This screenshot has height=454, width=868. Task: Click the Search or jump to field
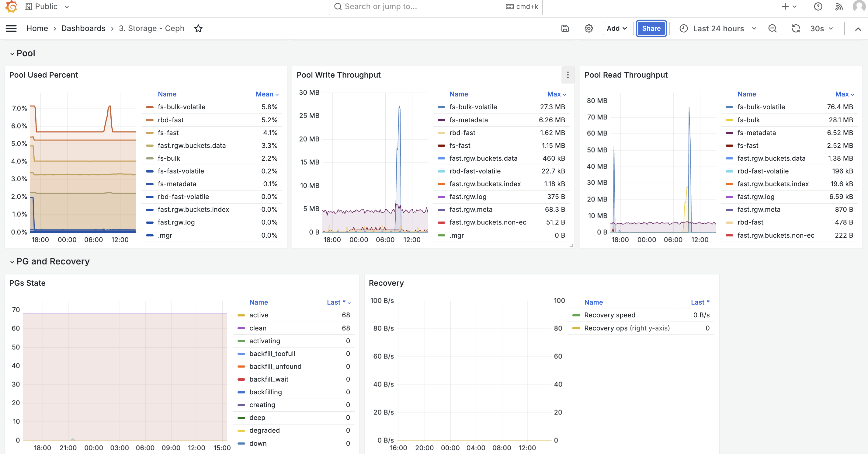click(x=435, y=7)
